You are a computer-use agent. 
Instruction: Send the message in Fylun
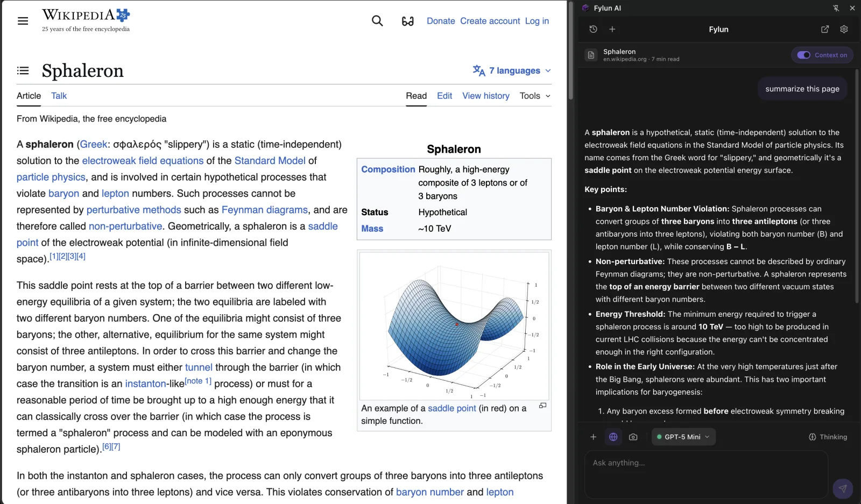pos(842,488)
